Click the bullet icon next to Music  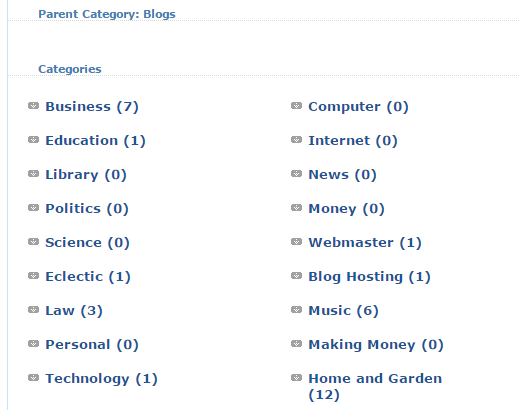pos(296,310)
